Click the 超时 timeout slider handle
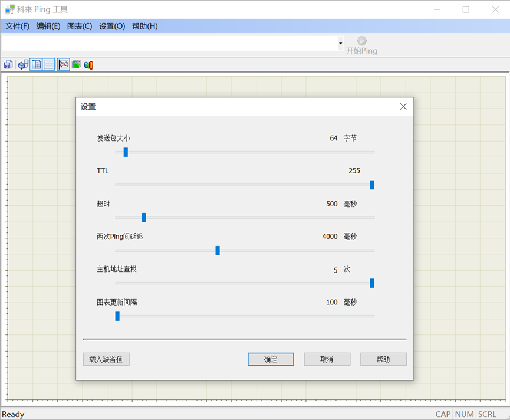This screenshot has height=420, width=510. click(x=144, y=218)
